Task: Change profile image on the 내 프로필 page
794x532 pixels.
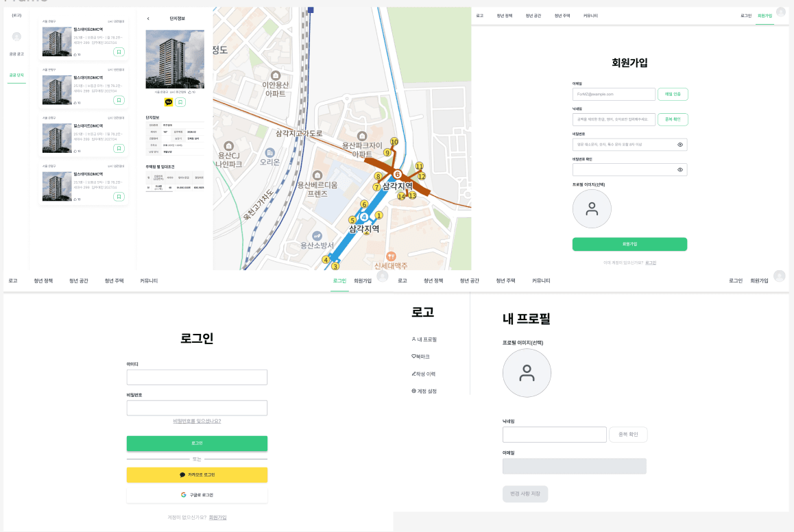Action: tap(527, 373)
